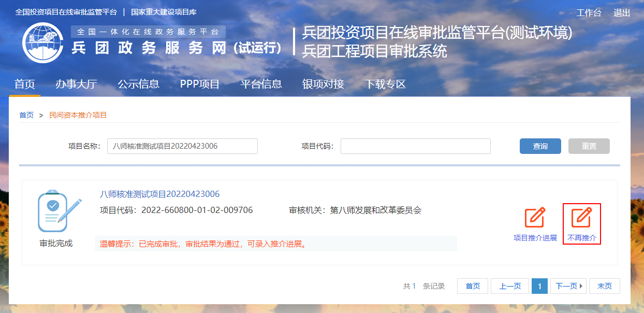Open the 下载专区 section

[x=385, y=84]
